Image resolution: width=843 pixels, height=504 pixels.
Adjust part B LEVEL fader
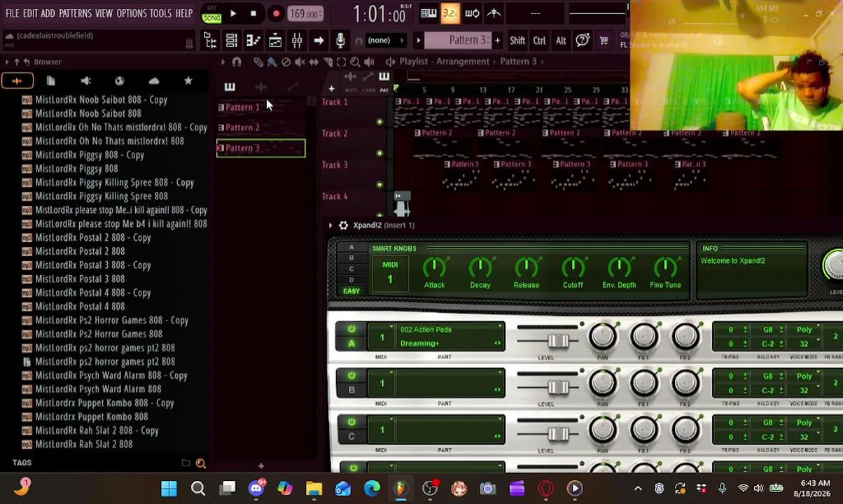coord(558,388)
